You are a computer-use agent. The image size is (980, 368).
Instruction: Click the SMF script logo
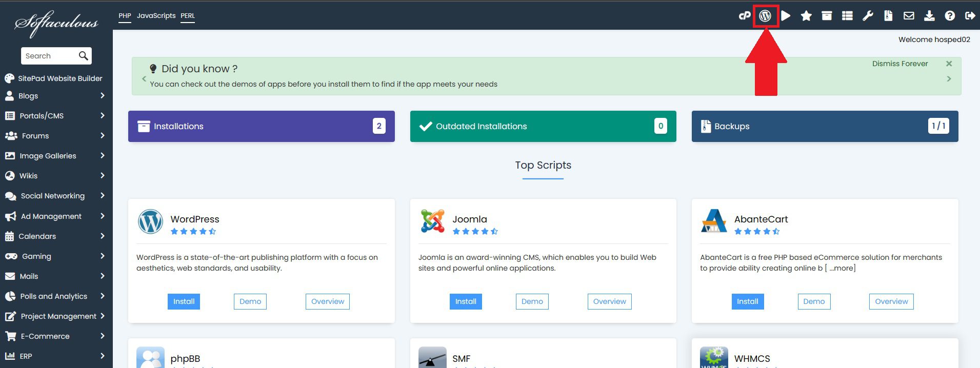pos(432,357)
